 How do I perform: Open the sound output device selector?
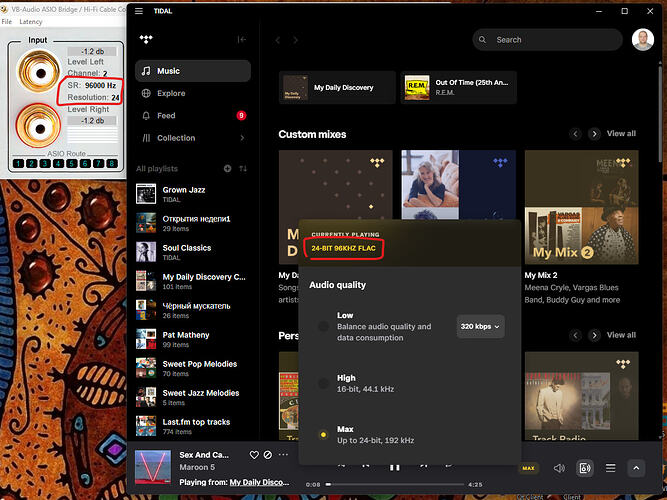click(585, 468)
